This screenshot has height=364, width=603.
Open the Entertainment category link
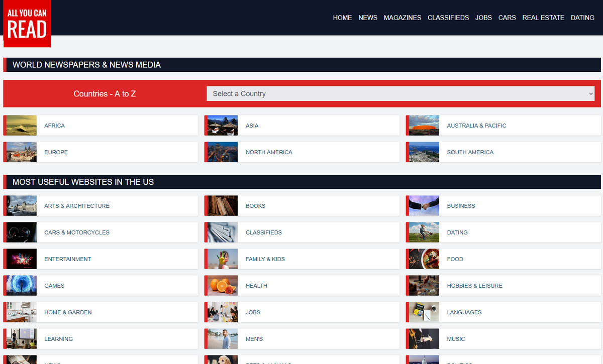tap(68, 259)
